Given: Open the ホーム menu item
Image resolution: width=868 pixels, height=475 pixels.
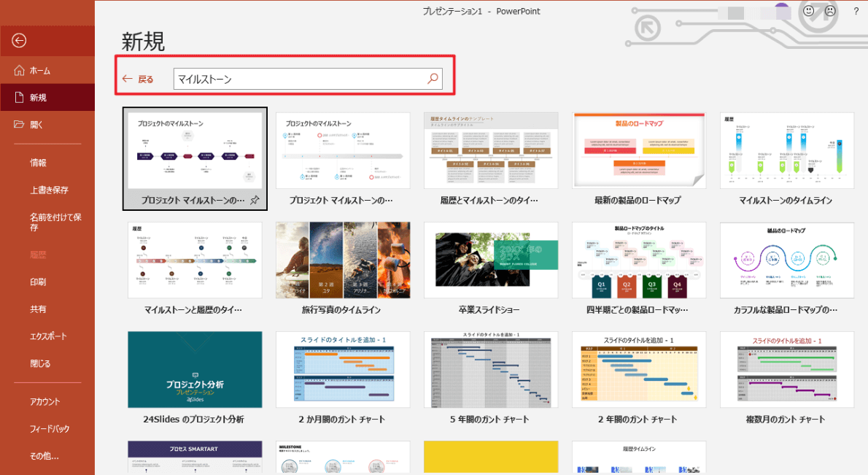Looking at the screenshot, I should [x=47, y=70].
